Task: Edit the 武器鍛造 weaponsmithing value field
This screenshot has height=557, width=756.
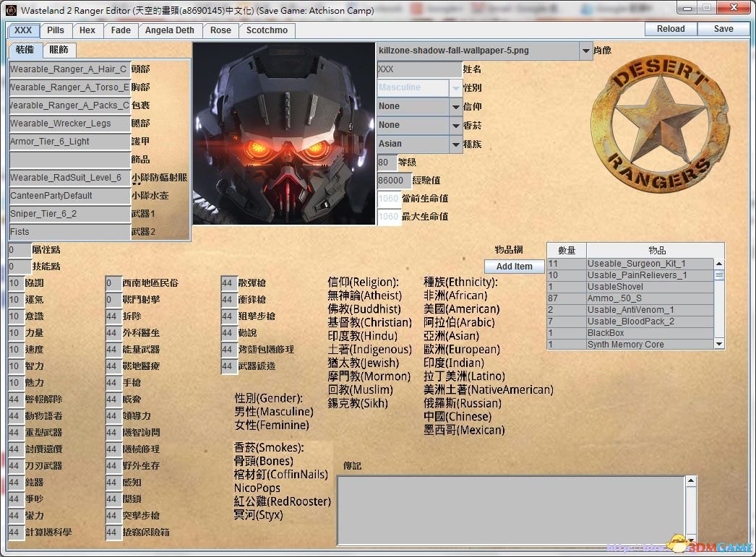Action: 228,366
